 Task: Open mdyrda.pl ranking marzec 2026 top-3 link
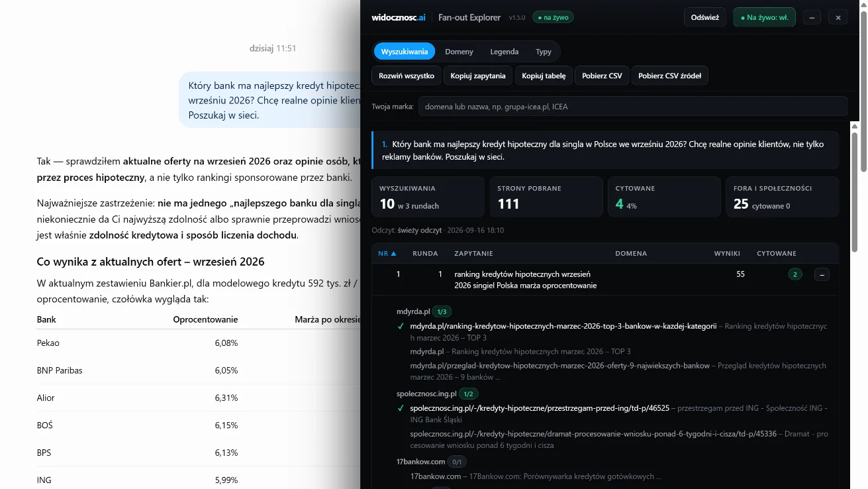coord(563,326)
